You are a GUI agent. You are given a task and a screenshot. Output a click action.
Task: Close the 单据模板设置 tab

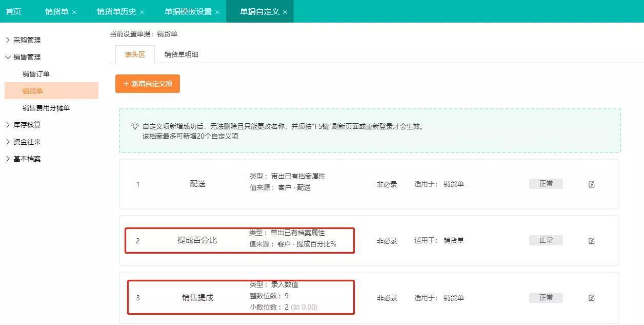coord(217,12)
